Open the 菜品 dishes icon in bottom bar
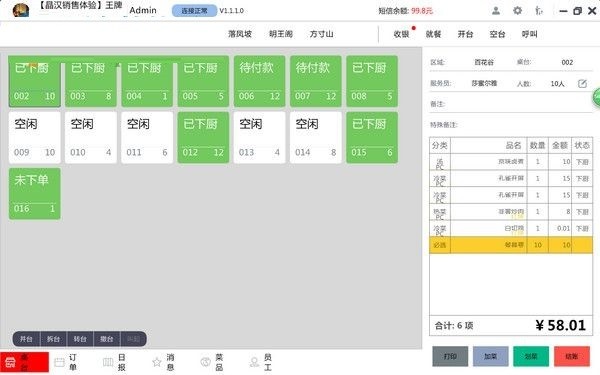 point(205,362)
